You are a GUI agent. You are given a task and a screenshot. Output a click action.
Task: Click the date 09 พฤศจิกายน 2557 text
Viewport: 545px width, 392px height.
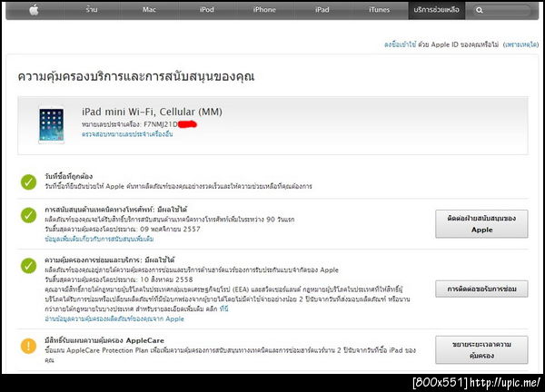(170, 230)
